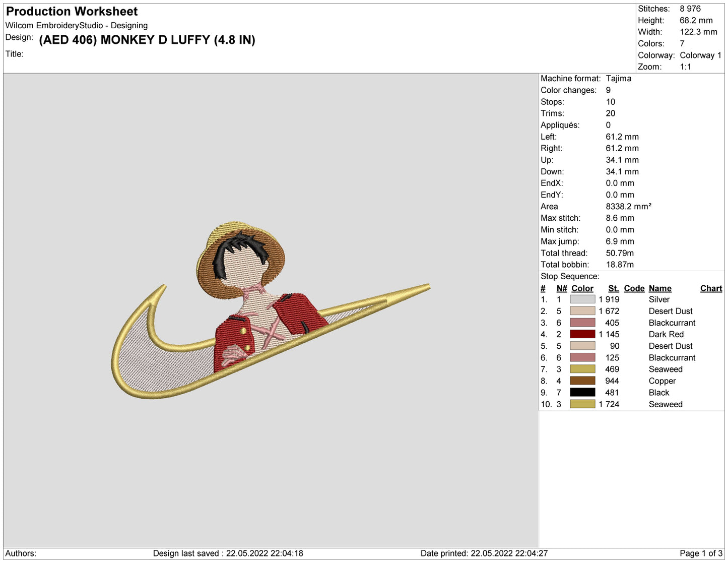This screenshot has height=563, width=728.
Task: Click the 'Black' thread name in row 9
Action: (659, 393)
